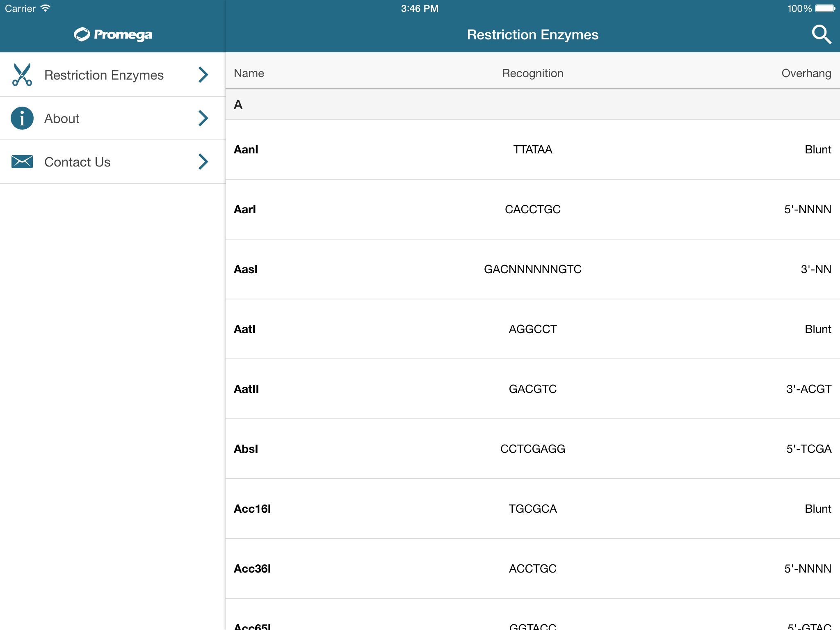
Task: Tap the battery indicator in status bar
Action: point(825,9)
